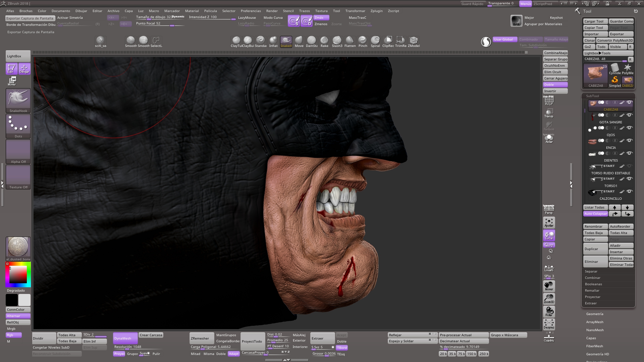
Task: Toggle visibility eye of OJOS subtool
Action: (x=630, y=128)
